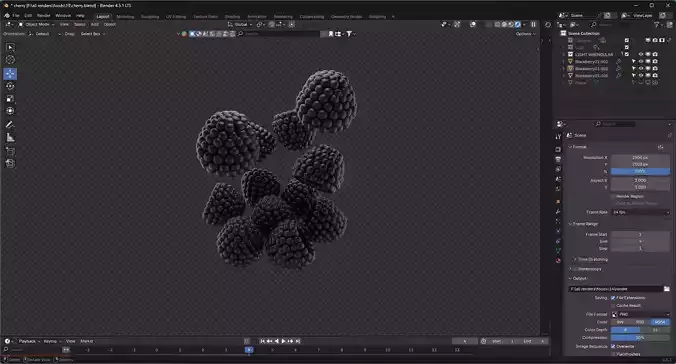Select BW color mode button
Screen dimensions: 676x364
point(621,322)
